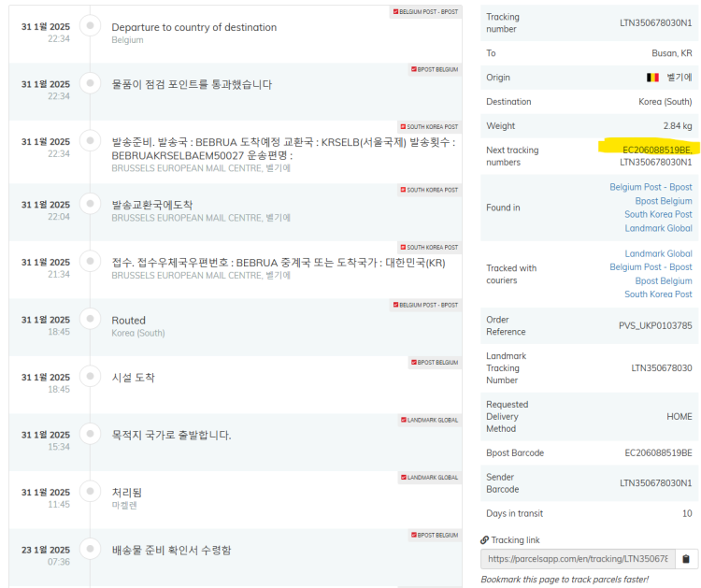
Task: Click the Belgium flag icon in the Origin row
Action: pos(652,78)
